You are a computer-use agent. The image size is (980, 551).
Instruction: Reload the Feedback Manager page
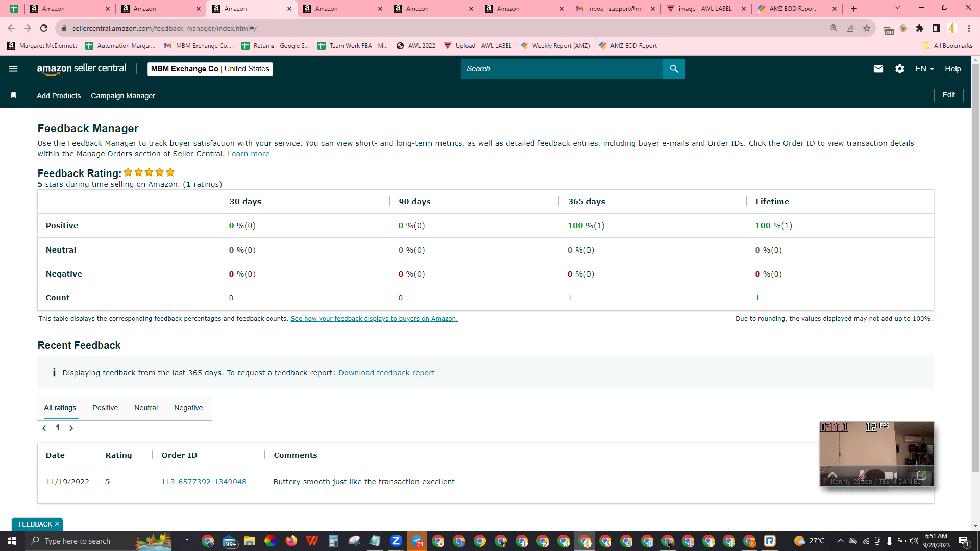point(44,28)
